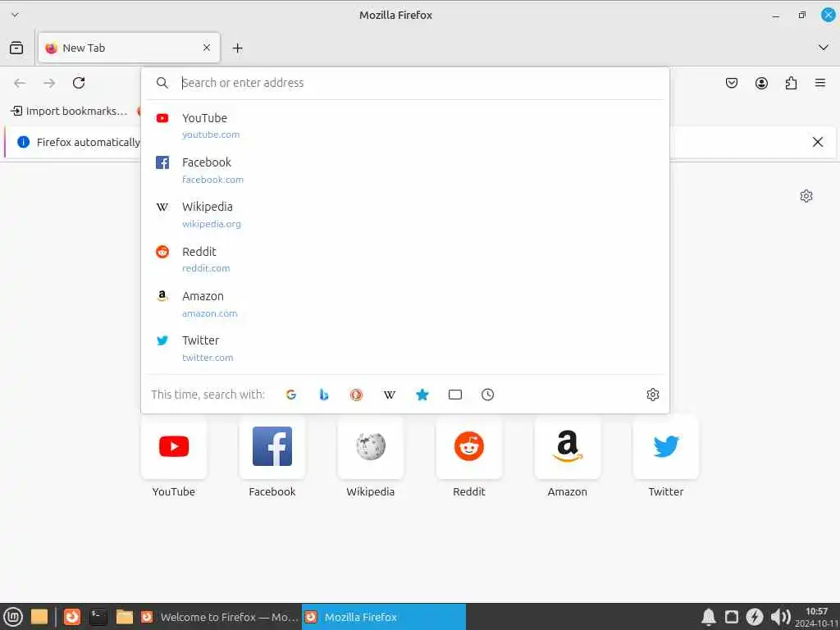Open volume control in system tray
Image resolution: width=840 pixels, height=630 pixels.
780,617
